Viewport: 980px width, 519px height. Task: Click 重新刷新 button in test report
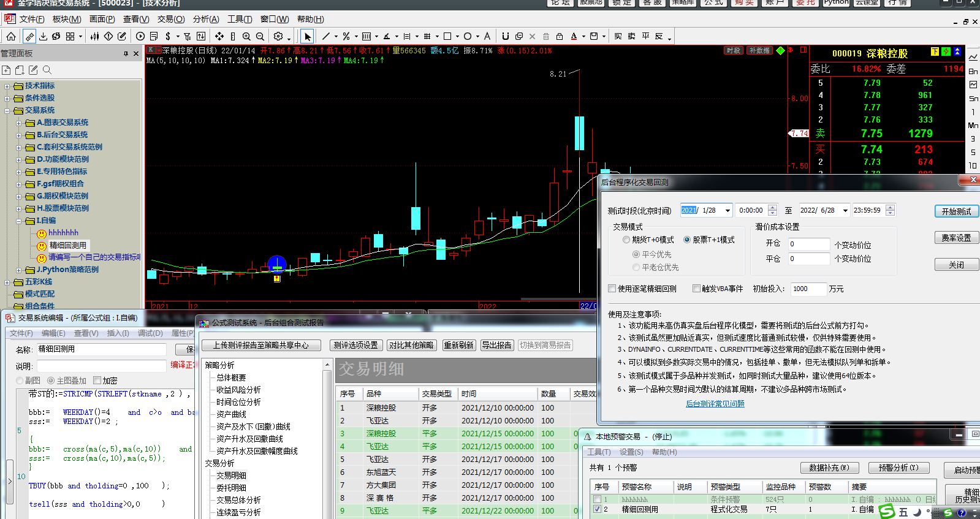click(459, 345)
